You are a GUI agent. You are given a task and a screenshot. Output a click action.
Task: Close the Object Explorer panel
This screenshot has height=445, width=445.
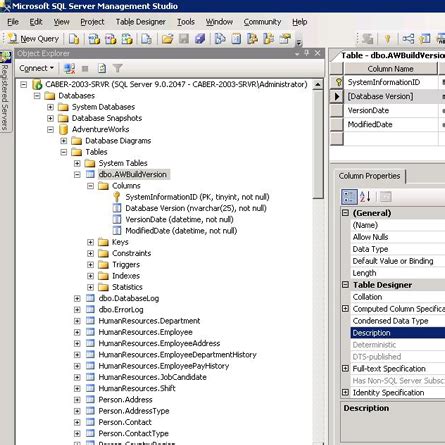click(318, 53)
